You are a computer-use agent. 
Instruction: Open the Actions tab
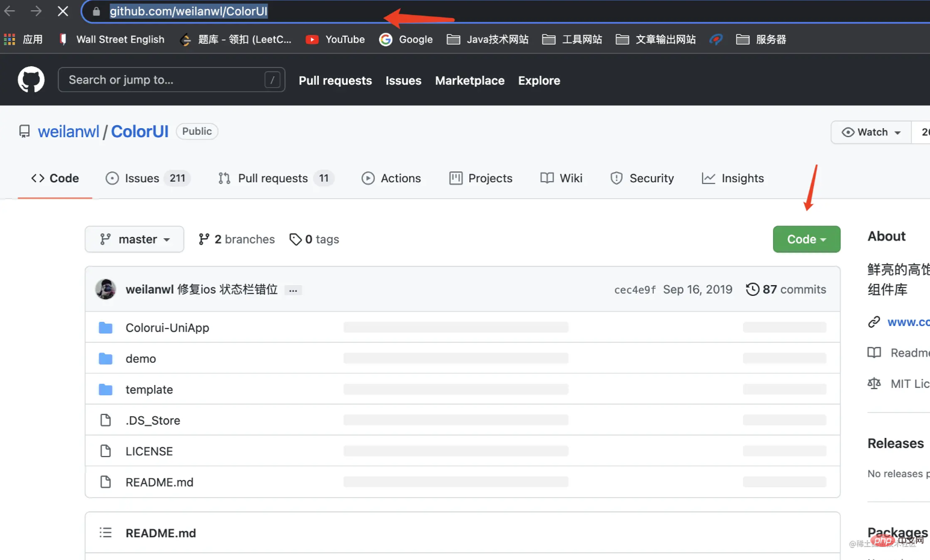tap(391, 178)
